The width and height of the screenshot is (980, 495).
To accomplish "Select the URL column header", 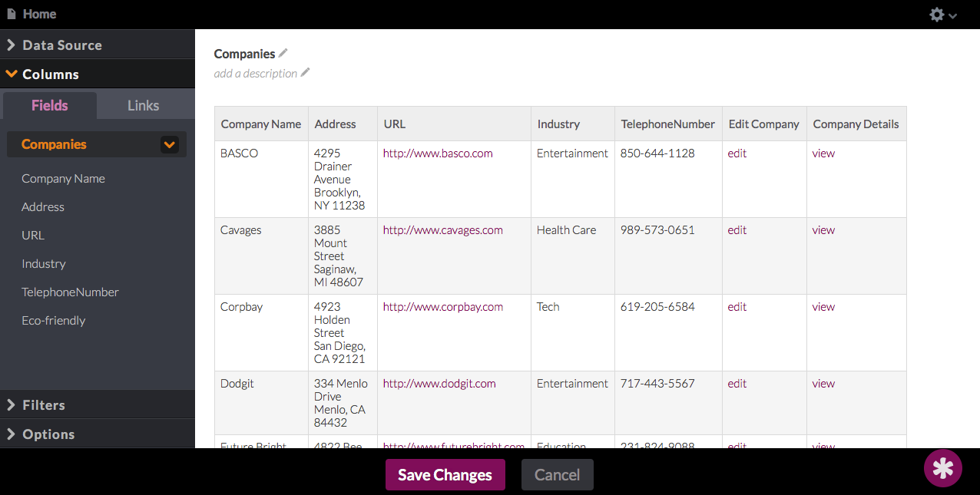I will click(x=454, y=124).
